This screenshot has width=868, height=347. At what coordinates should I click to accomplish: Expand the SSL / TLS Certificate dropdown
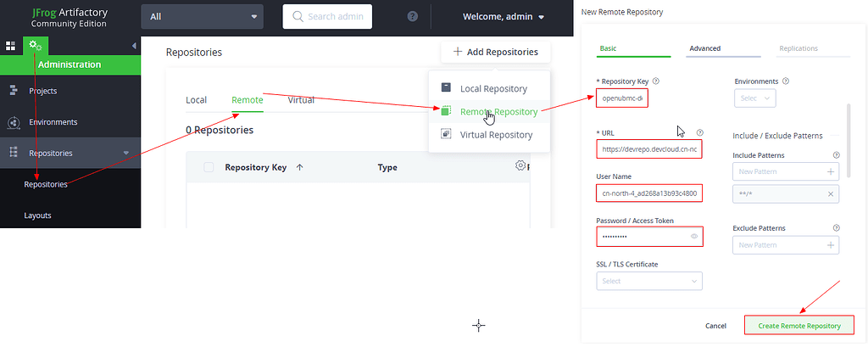click(x=649, y=281)
